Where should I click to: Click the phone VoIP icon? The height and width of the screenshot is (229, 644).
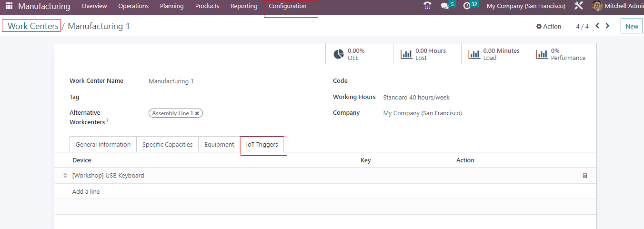tap(427, 6)
